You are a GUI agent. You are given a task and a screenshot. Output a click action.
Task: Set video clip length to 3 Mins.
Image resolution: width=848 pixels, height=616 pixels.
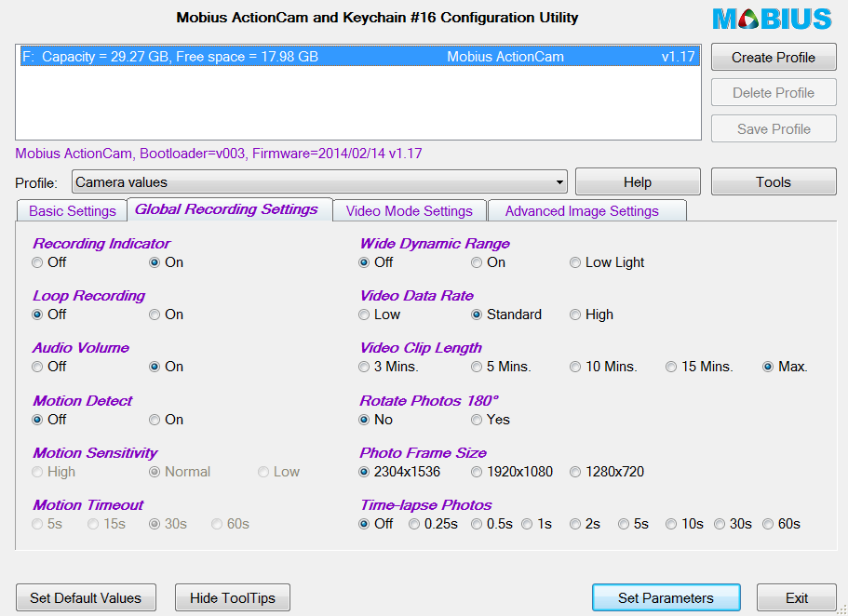pos(388,366)
